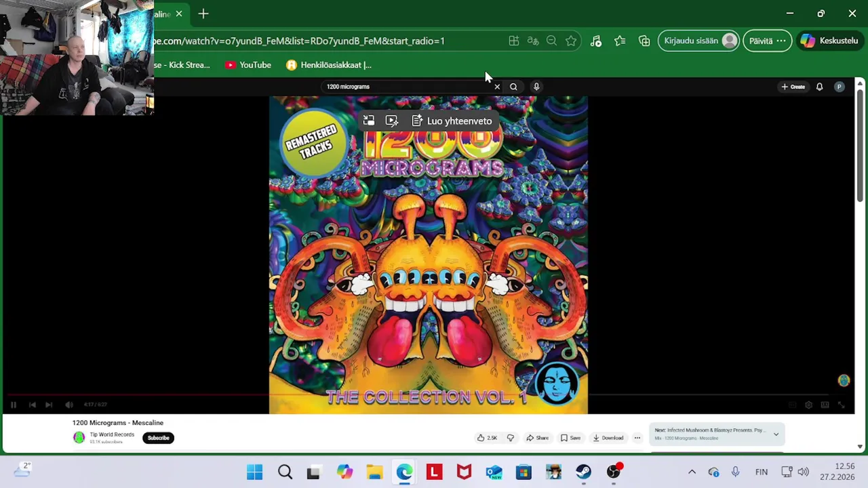Image resolution: width=868 pixels, height=488 pixels.
Task: Click the zoom out magnifier in address bar
Action: [551, 41]
